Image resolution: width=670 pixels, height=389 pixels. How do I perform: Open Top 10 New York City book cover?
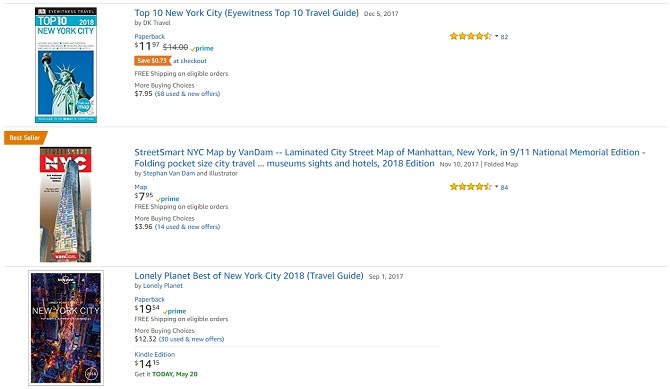[66, 65]
